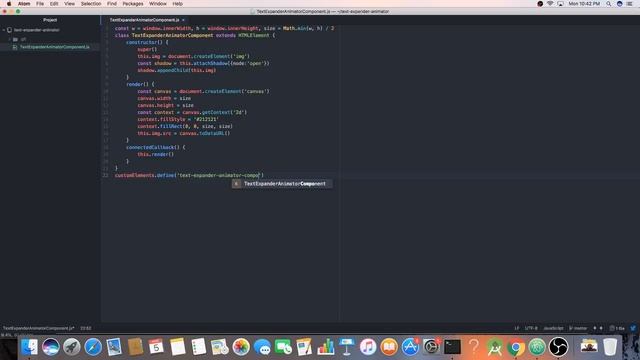The width and height of the screenshot is (640, 360).
Task: Open Photos app in dock
Action: click(x=241, y=347)
